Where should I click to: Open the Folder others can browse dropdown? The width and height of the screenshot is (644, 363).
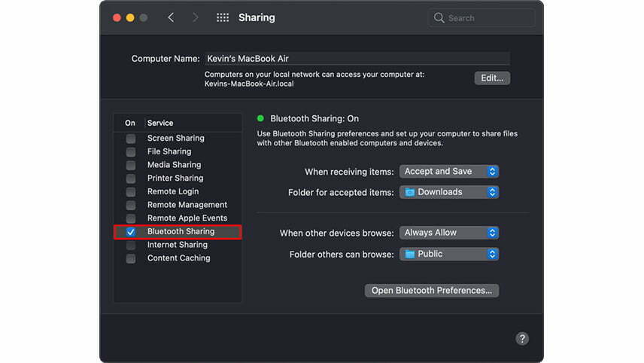pyautogui.click(x=449, y=254)
